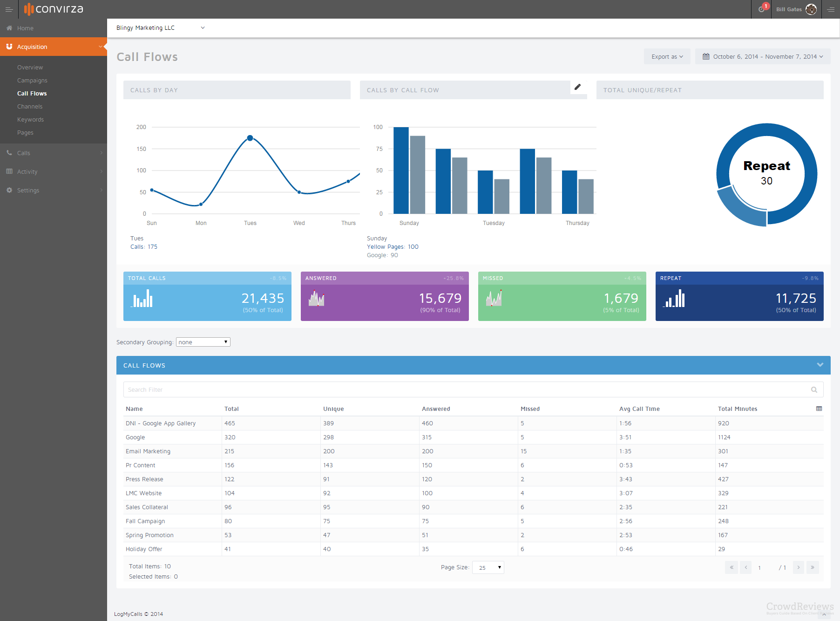
Task: Open the top-right hamburger menu
Action: pos(831,9)
